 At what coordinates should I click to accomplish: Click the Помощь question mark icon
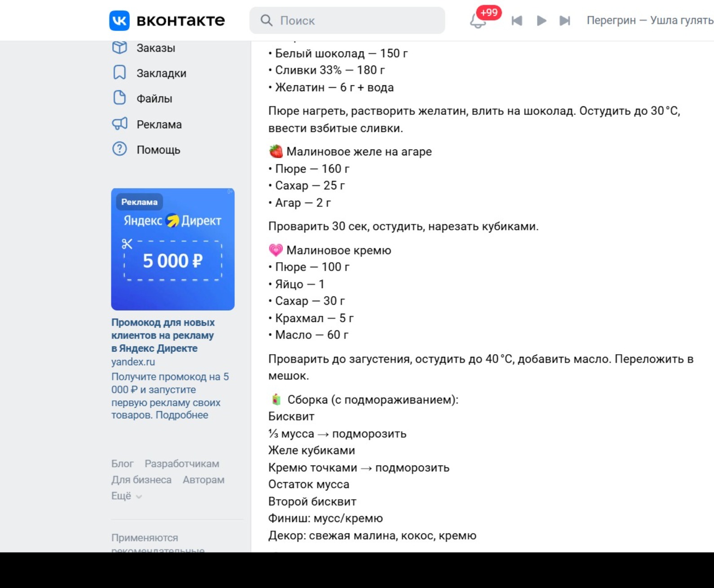click(x=119, y=149)
